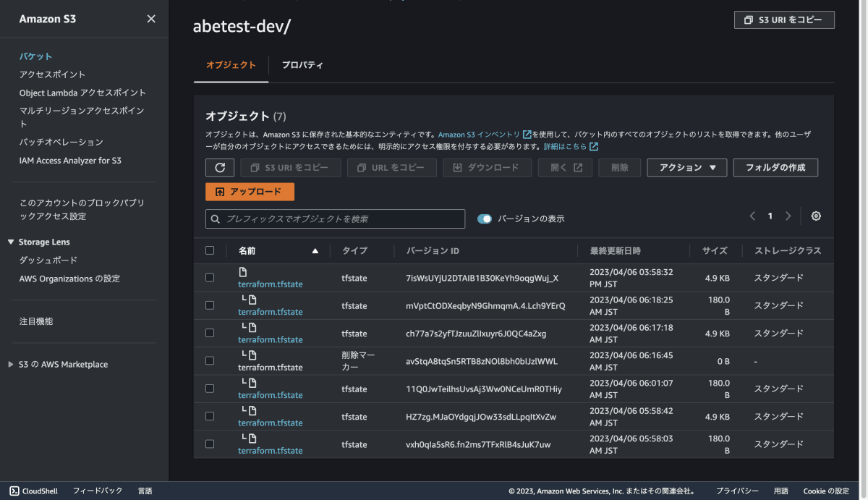This screenshot has width=868, height=500.
Task: Open バケット in the sidebar
Action: click(x=35, y=56)
